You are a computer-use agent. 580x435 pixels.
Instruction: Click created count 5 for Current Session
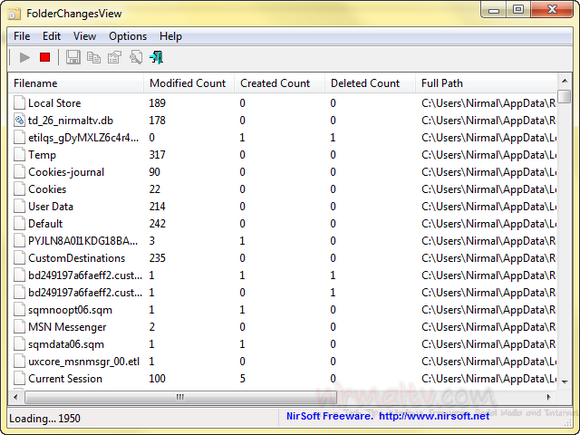(x=242, y=378)
